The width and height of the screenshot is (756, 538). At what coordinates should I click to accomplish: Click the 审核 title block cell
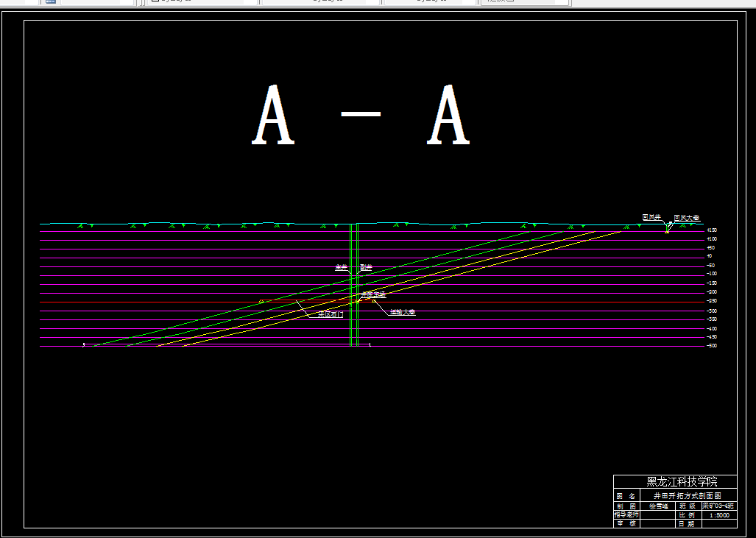626,523
